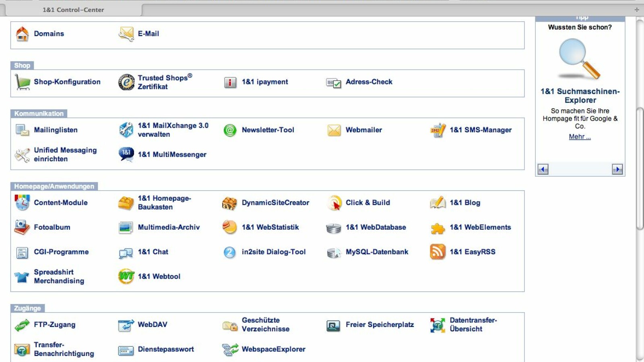
Task: Click the Domains house icon
Action: coord(22,34)
